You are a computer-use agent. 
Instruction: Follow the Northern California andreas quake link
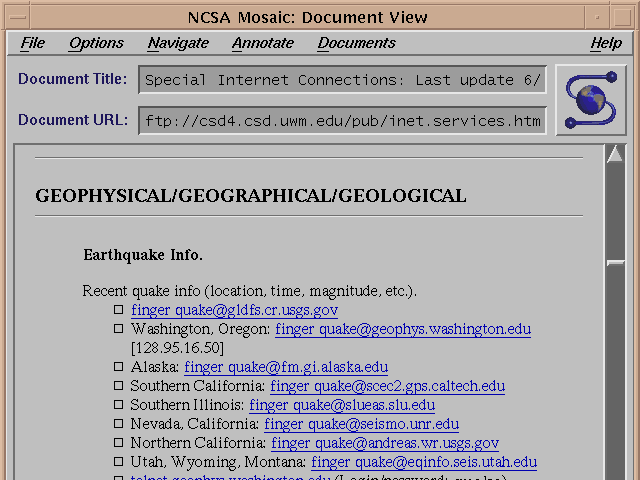pos(385,443)
